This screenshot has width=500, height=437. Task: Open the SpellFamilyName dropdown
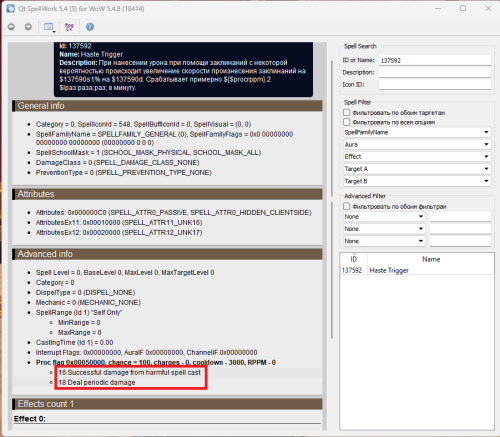[x=417, y=132]
